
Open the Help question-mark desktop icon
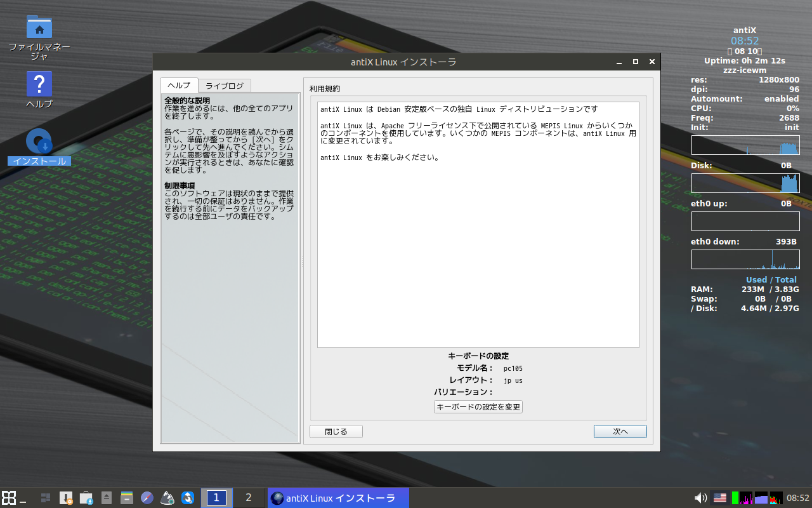click(39, 84)
